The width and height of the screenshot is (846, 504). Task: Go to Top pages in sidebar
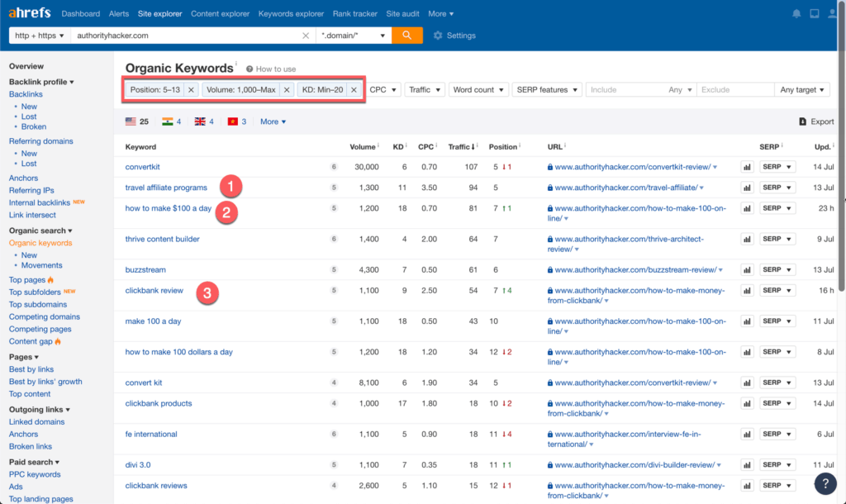pyautogui.click(x=27, y=280)
